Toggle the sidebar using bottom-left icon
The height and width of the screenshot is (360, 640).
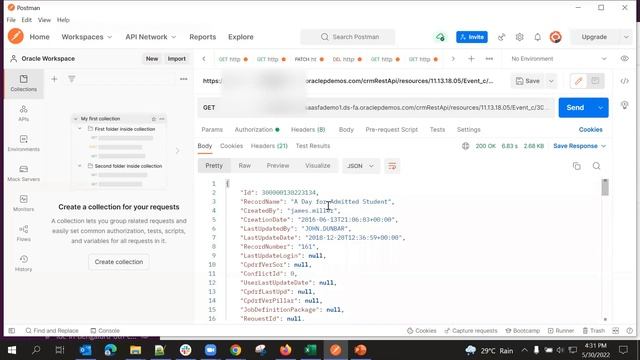tap(12, 331)
